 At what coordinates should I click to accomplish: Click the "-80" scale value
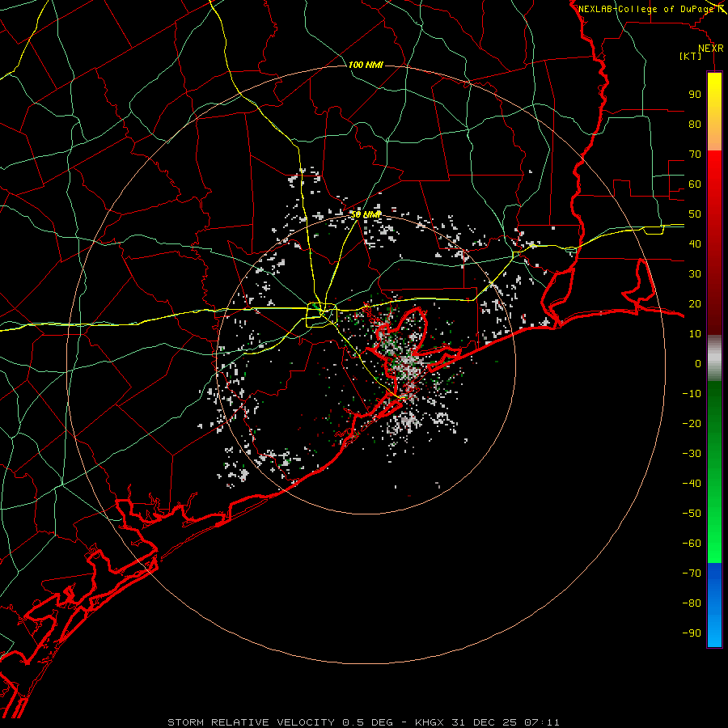point(692,603)
